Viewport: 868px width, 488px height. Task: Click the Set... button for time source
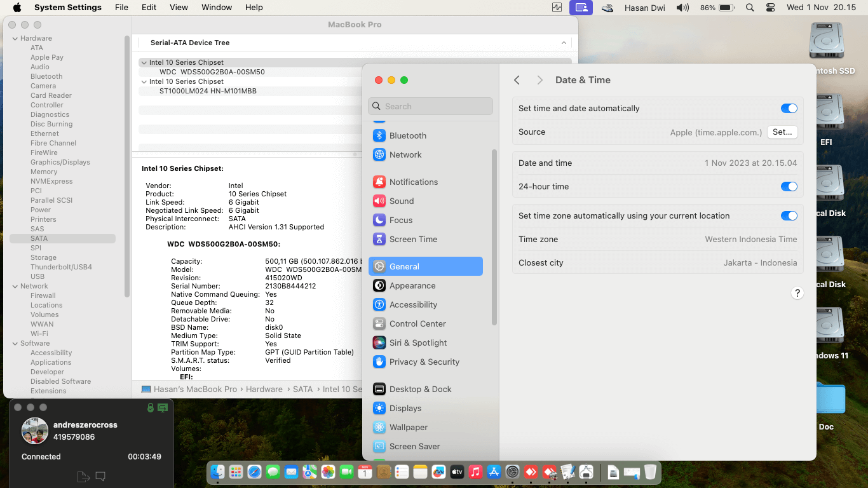tap(782, 132)
